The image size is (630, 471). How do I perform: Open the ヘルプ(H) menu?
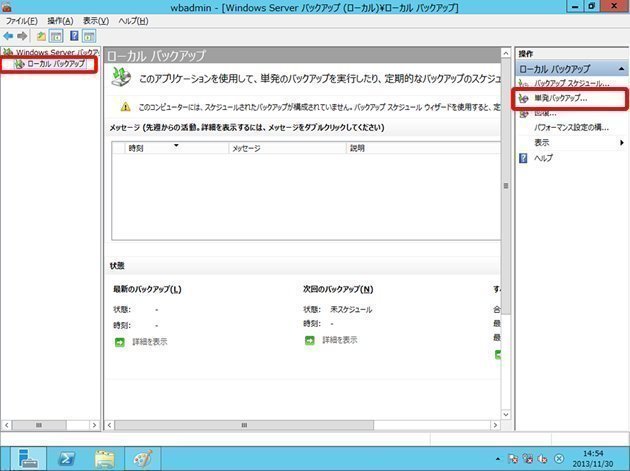point(133,21)
